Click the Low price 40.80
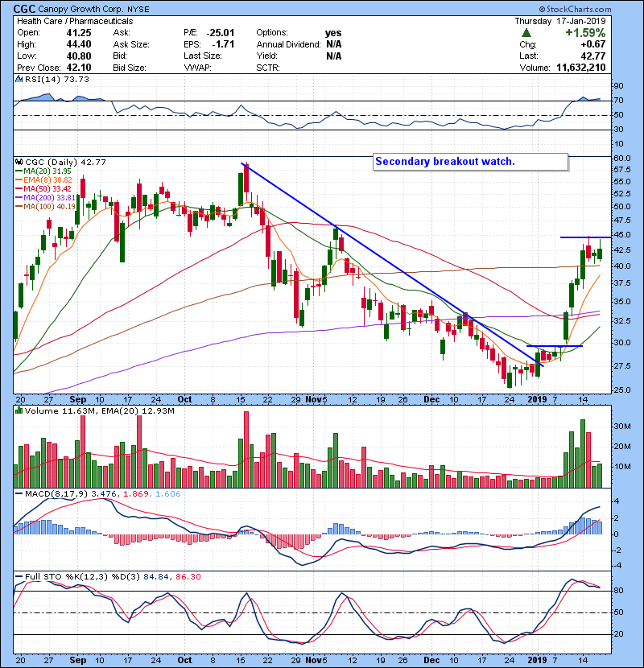 (x=79, y=56)
